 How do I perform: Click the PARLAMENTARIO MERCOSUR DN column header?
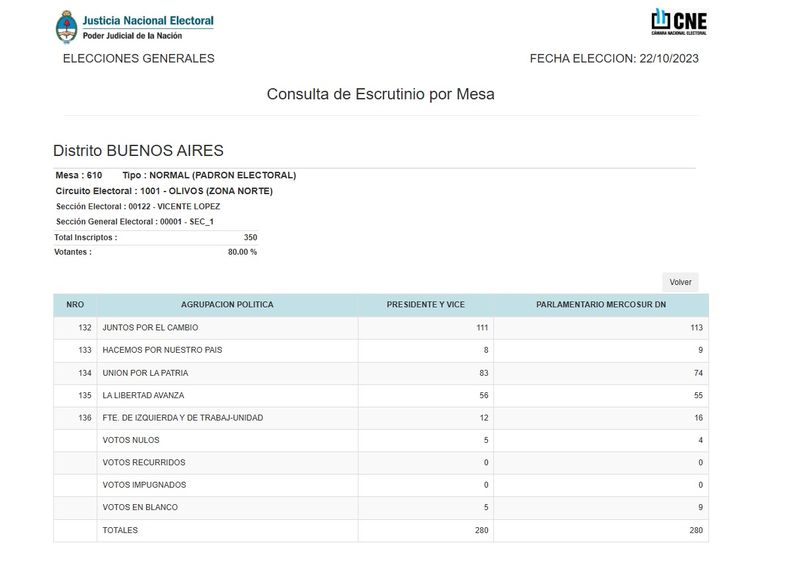tap(601, 305)
